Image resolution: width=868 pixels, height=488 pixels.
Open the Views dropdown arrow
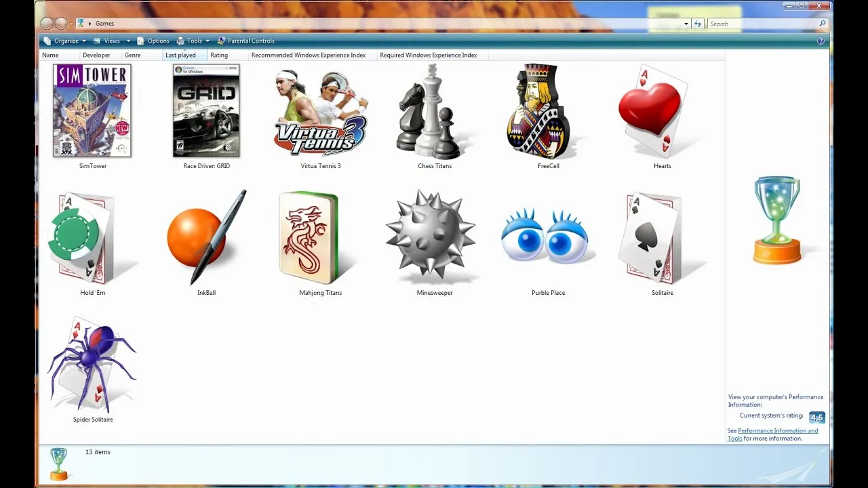[x=128, y=41]
